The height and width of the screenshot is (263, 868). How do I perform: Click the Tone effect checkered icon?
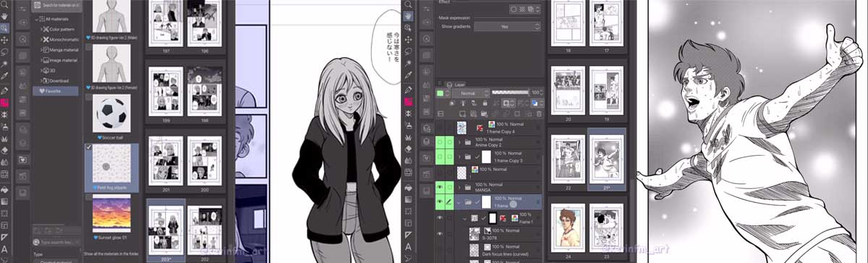[x=522, y=9]
